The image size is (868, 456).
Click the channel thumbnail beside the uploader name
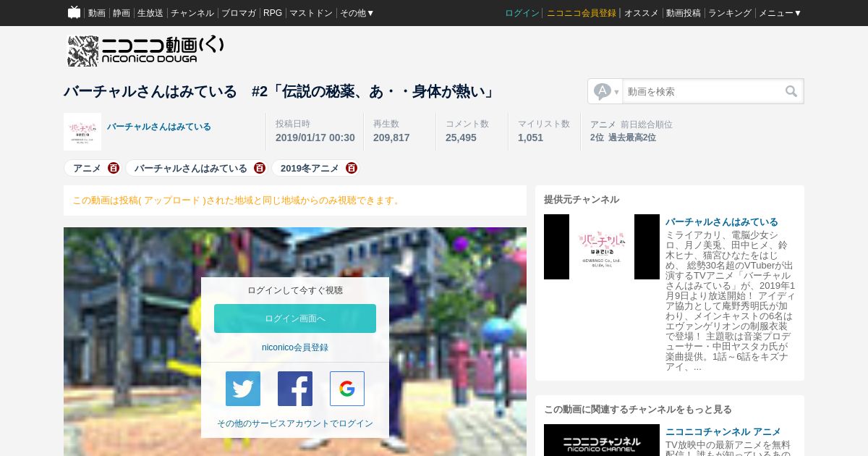82,132
